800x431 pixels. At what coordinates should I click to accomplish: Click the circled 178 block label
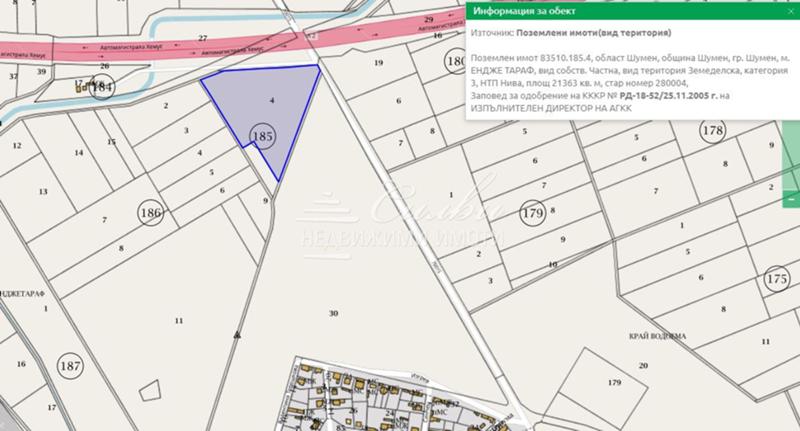[712, 132]
